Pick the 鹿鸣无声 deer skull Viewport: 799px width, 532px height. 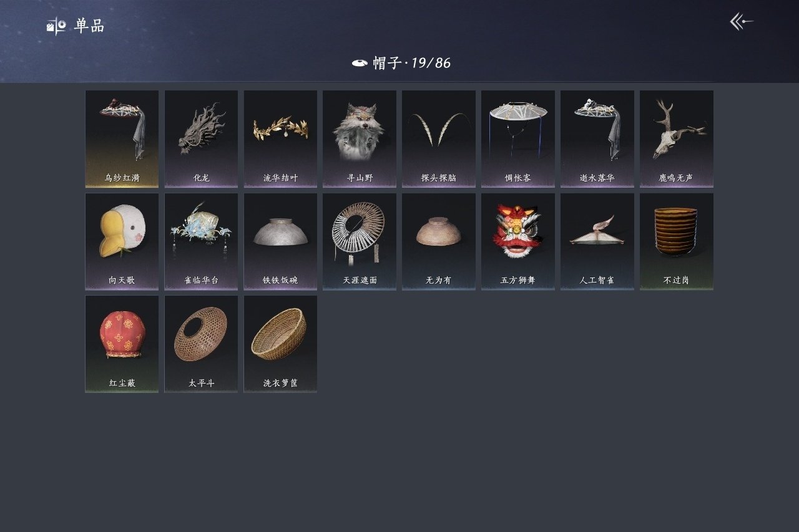[677, 139]
